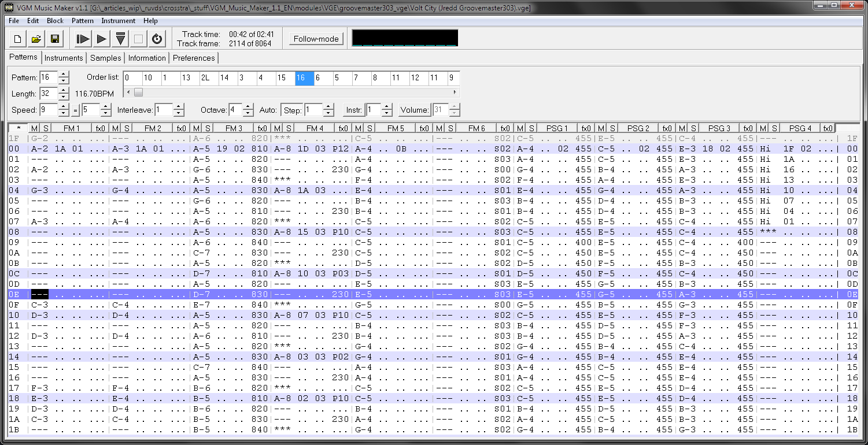
Task: Toggle the Auto Instr. button
Action: 354,110
